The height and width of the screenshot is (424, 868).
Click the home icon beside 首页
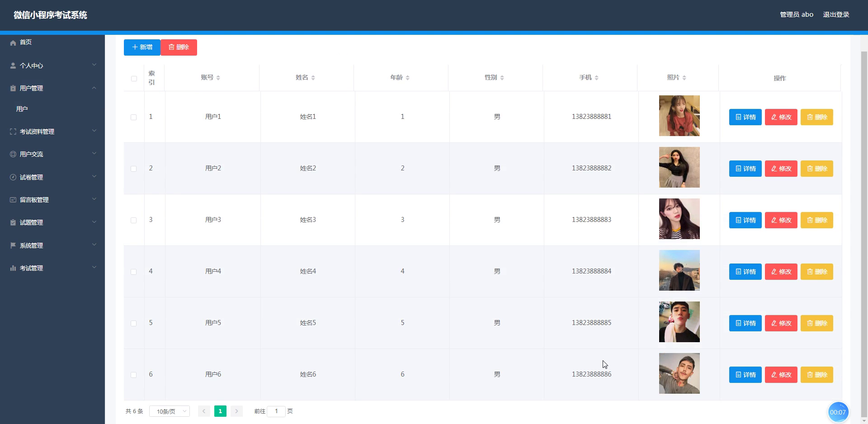click(13, 42)
